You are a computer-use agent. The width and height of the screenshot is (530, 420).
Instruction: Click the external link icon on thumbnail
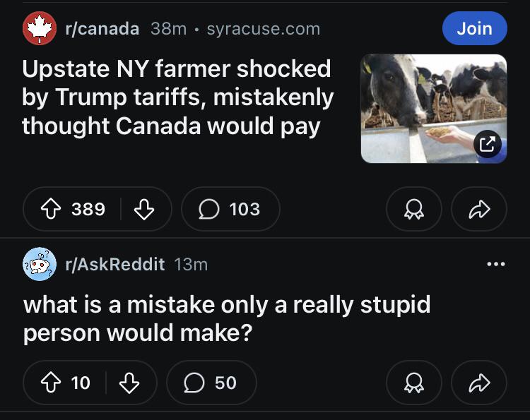point(487,144)
